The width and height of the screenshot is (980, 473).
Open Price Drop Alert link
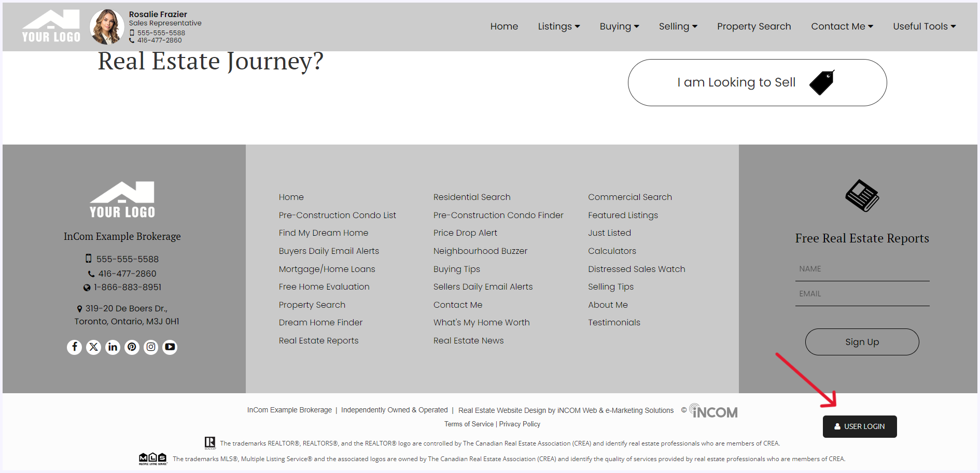pyautogui.click(x=465, y=233)
